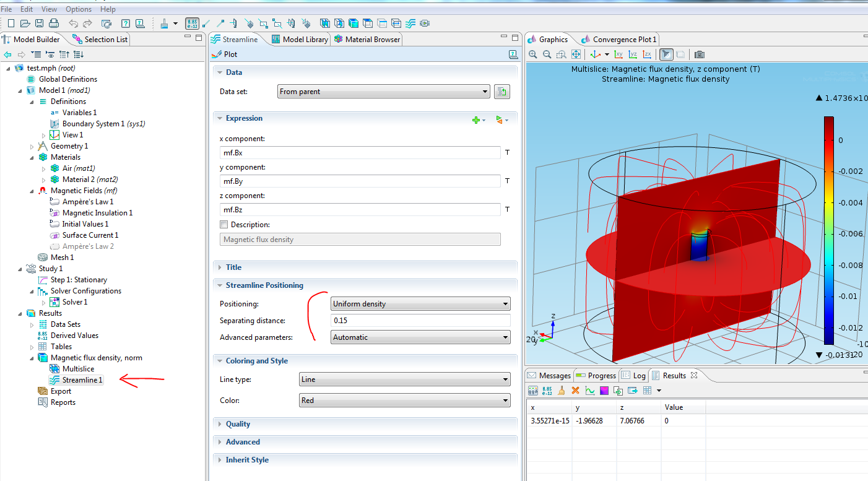This screenshot has width=868, height=481.
Task: Click the Save icon in main toolbar
Action: point(39,24)
